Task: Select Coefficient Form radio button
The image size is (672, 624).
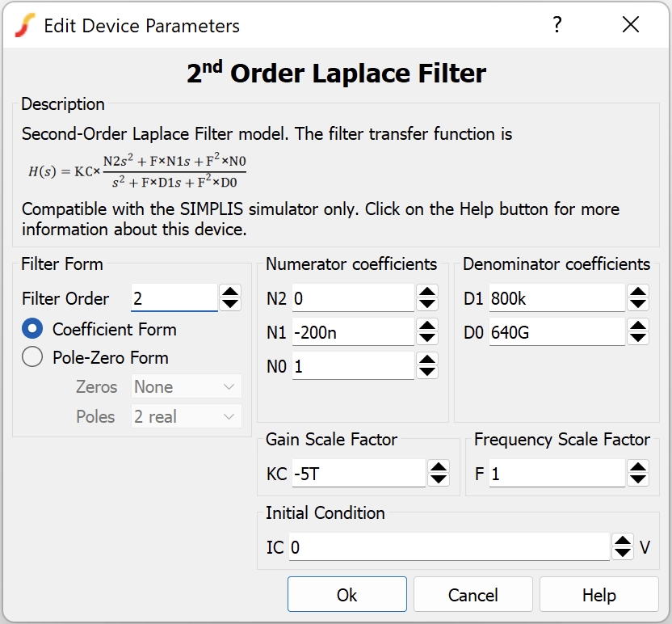Action: pos(32,329)
